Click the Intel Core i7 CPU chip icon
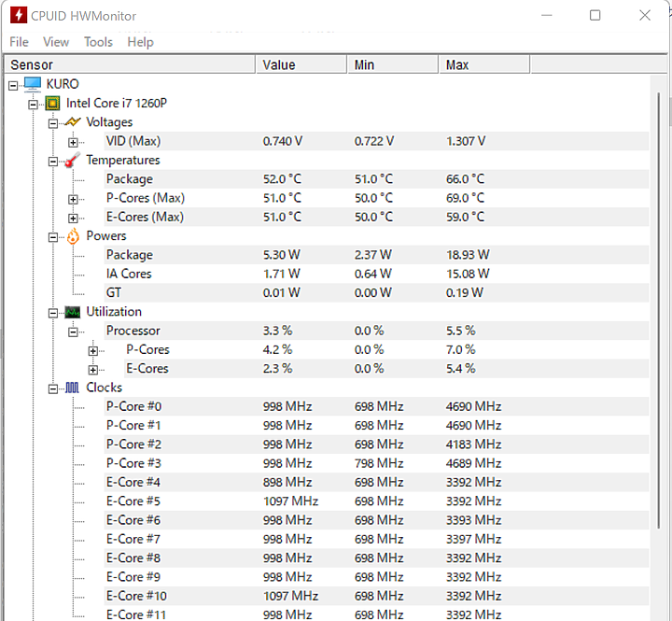Viewport: 672px width, 621px height. click(x=52, y=104)
